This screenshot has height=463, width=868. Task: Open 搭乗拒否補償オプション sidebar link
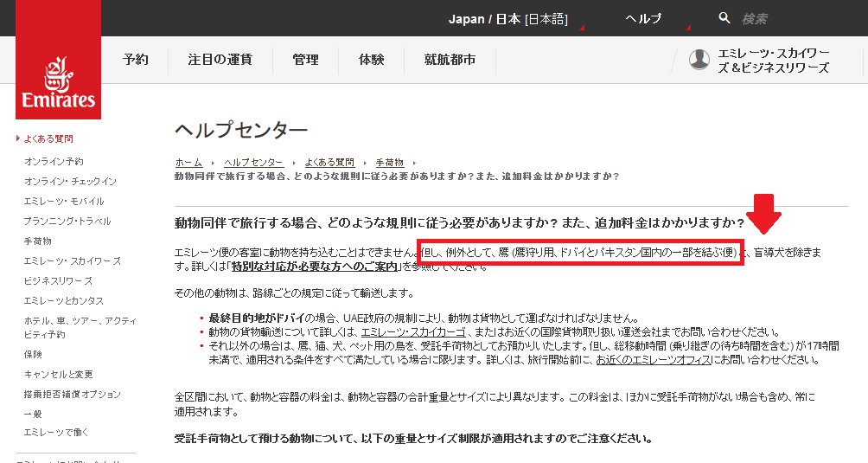coord(72,394)
